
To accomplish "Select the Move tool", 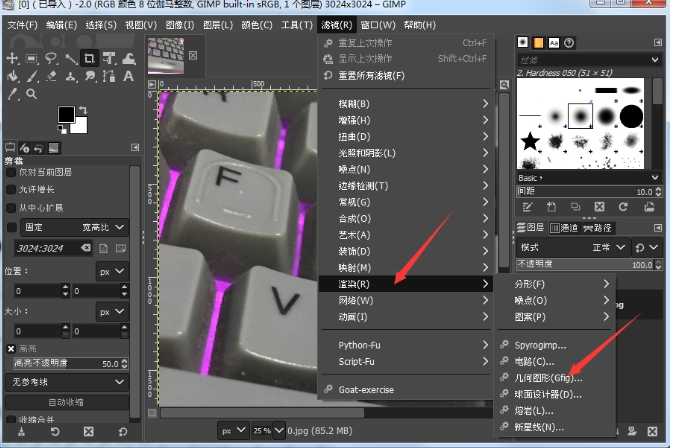I will pos(12,58).
